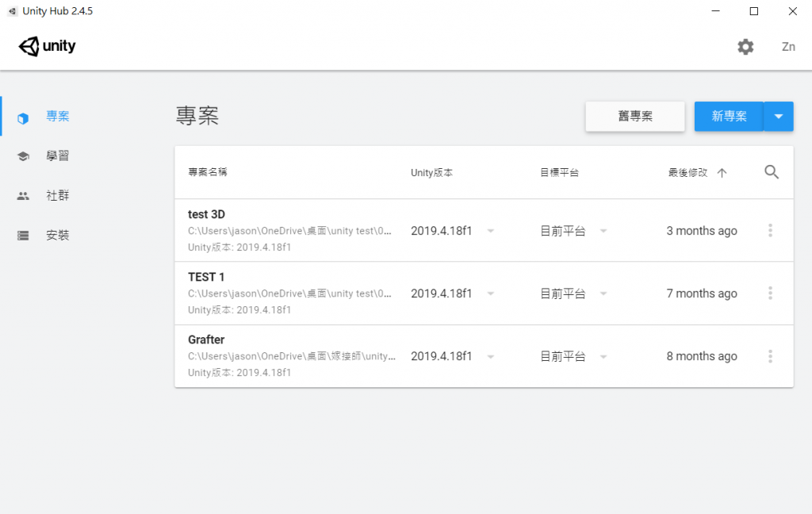This screenshot has height=514, width=812.
Task: Click the TEST 1 project path text
Action: coord(289,293)
